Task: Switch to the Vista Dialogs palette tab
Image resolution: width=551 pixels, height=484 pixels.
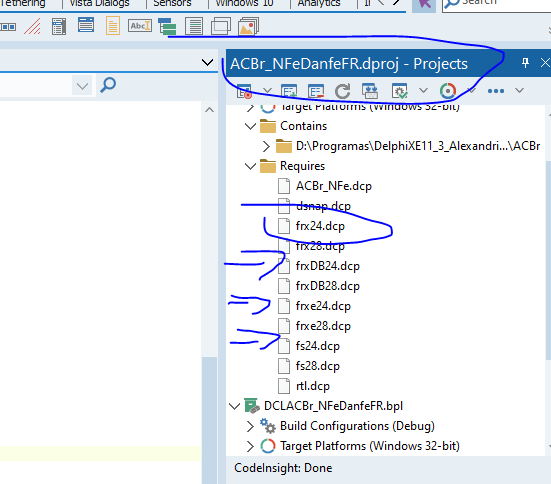Action: click(x=99, y=4)
